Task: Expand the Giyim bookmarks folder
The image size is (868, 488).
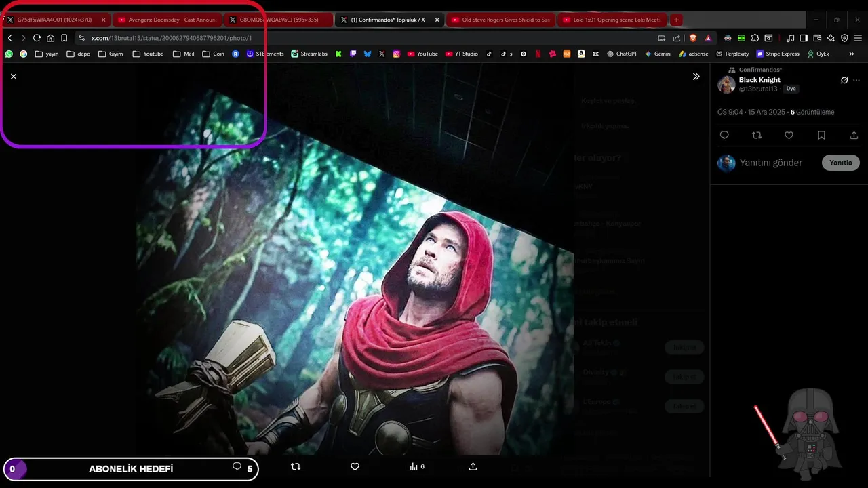Action: [111, 54]
